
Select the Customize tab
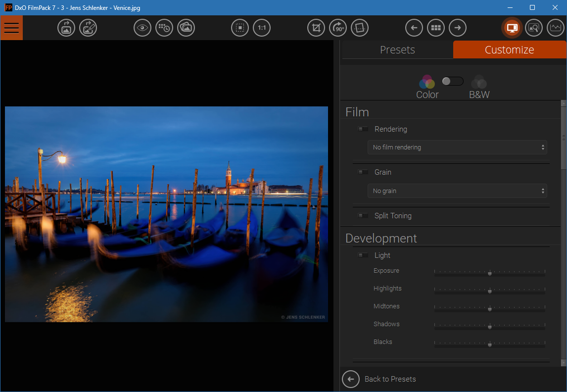509,49
